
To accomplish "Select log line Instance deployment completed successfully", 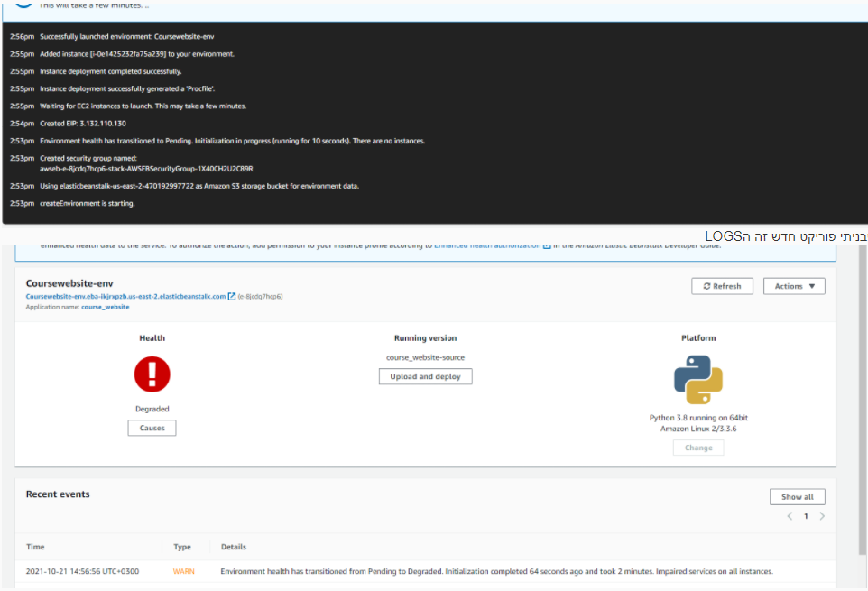I will (x=111, y=71).
